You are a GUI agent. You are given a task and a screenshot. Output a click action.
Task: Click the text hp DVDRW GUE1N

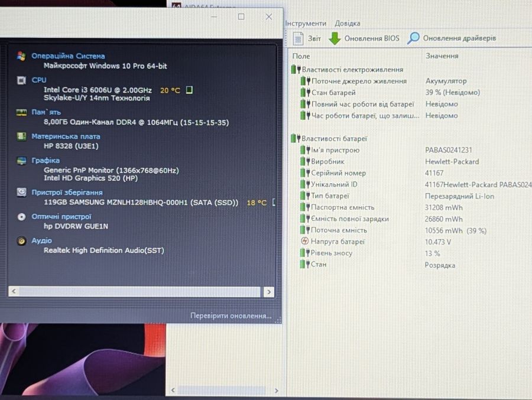(x=76, y=226)
